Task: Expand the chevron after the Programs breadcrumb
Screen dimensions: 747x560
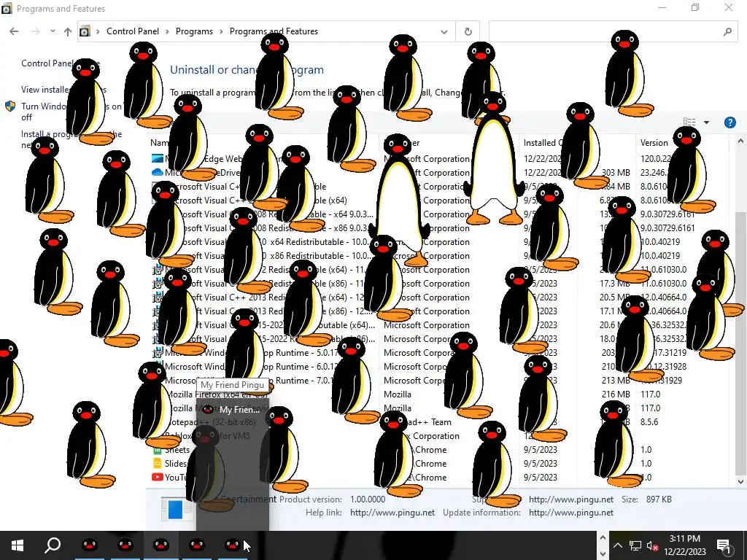Action: [222, 31]
